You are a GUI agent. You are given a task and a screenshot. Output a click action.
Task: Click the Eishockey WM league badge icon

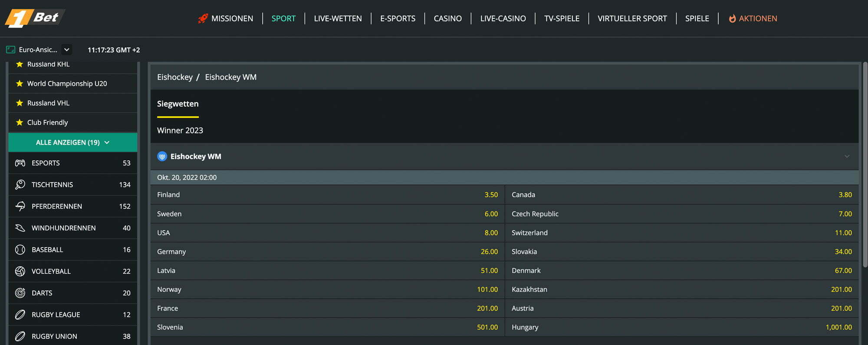[x=162, y=156]
